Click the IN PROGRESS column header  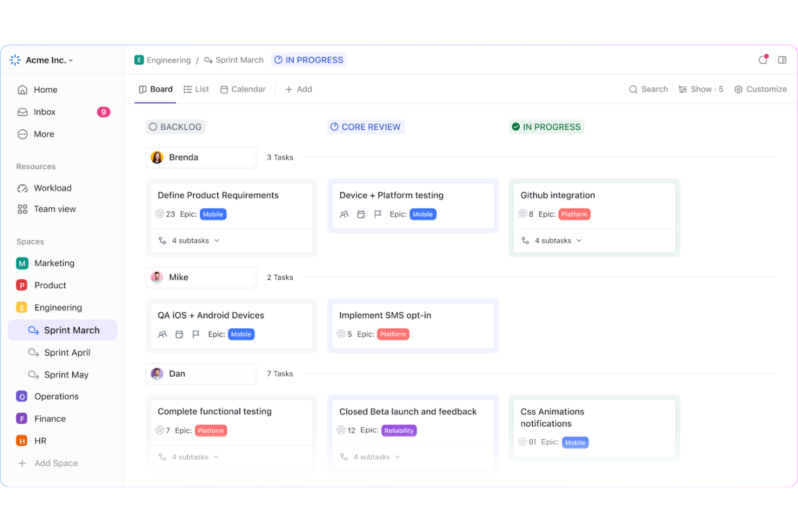[x=547, y=127]
